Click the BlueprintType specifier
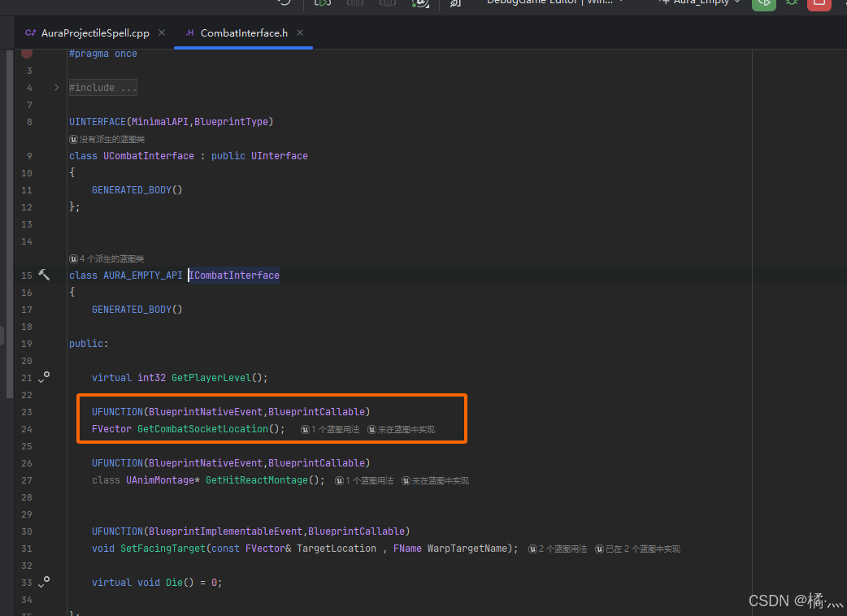 231,121
